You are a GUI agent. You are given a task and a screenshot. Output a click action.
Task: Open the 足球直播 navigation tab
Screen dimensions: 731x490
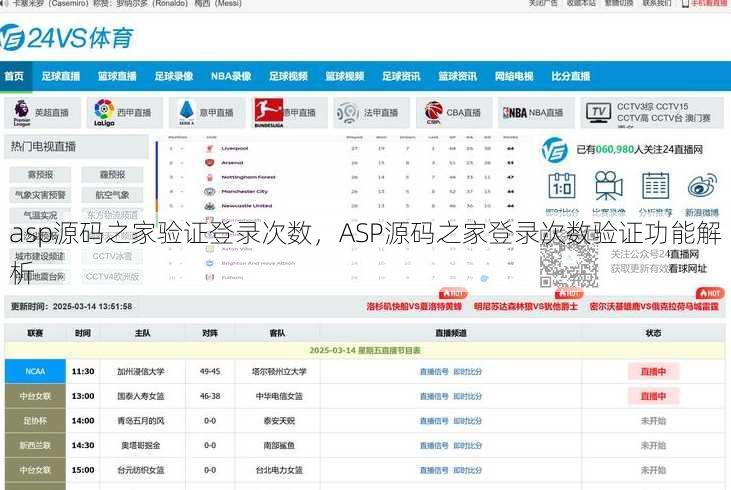point(61,76)
